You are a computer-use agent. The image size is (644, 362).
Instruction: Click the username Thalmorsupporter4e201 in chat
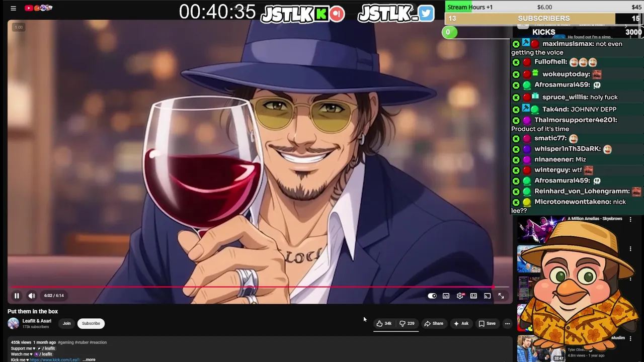click(575, 120)
